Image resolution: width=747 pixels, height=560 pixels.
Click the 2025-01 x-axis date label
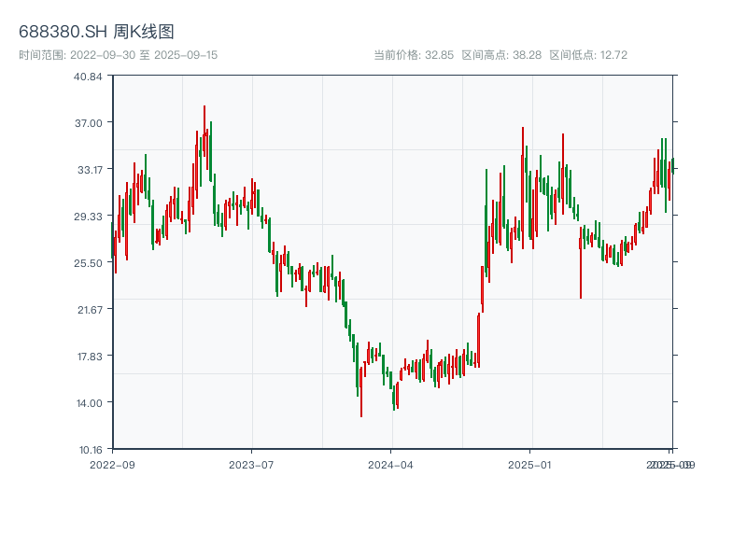[530, 464]
